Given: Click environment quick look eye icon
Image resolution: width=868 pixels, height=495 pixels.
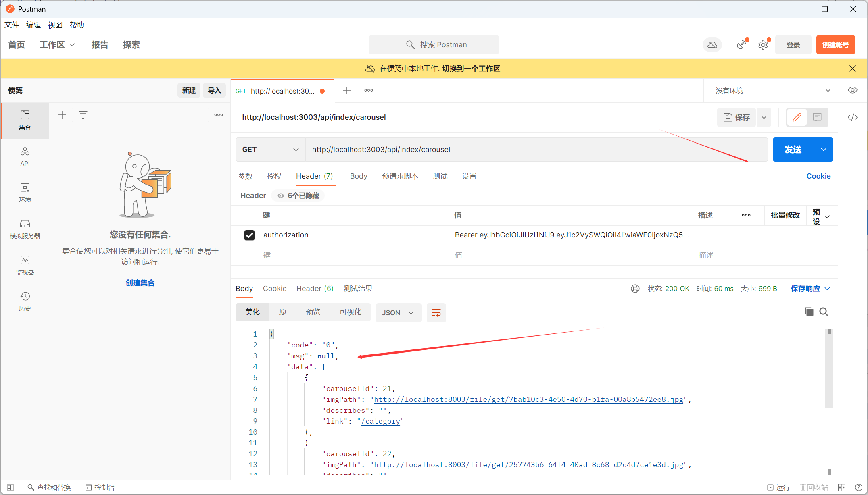Looking at the screenshot, I should coord(852,90).
